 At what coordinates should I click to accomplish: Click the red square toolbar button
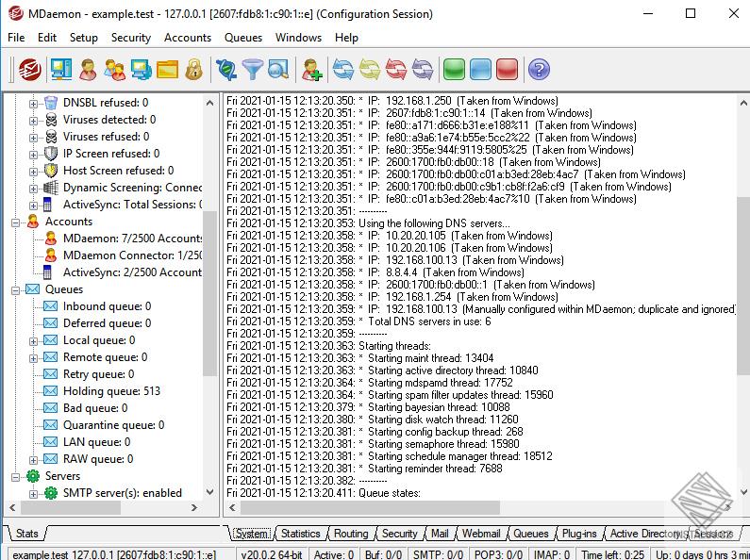point(507,69)
